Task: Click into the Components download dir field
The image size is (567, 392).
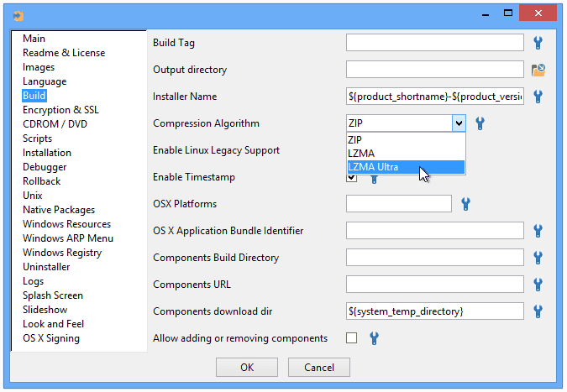Action: click(x=435, y=311)
